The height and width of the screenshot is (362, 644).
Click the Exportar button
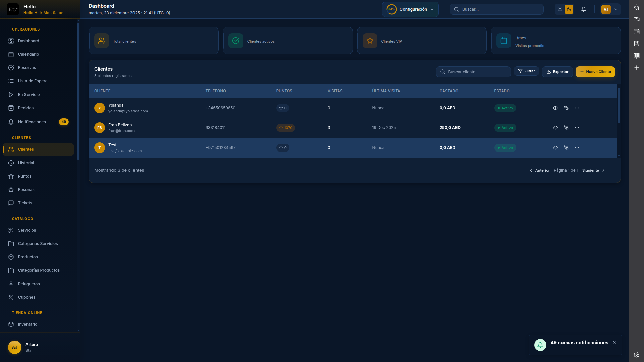(557, 72)
